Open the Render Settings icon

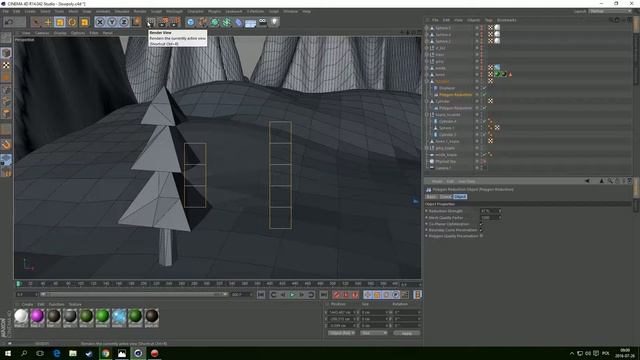point(175,22)
